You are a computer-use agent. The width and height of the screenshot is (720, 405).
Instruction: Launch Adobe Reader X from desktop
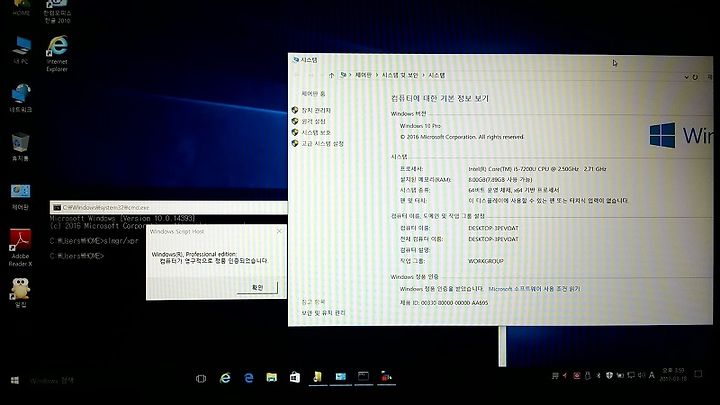20,247
